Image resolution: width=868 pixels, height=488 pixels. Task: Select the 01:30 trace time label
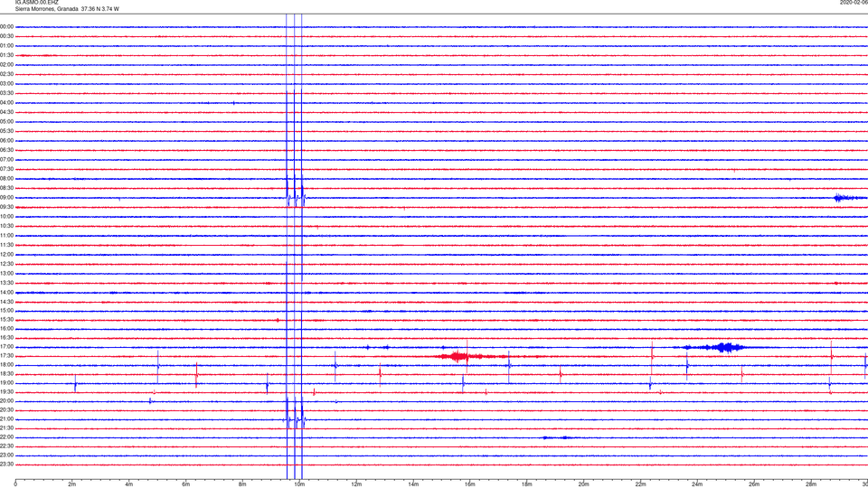pos(6,55)
